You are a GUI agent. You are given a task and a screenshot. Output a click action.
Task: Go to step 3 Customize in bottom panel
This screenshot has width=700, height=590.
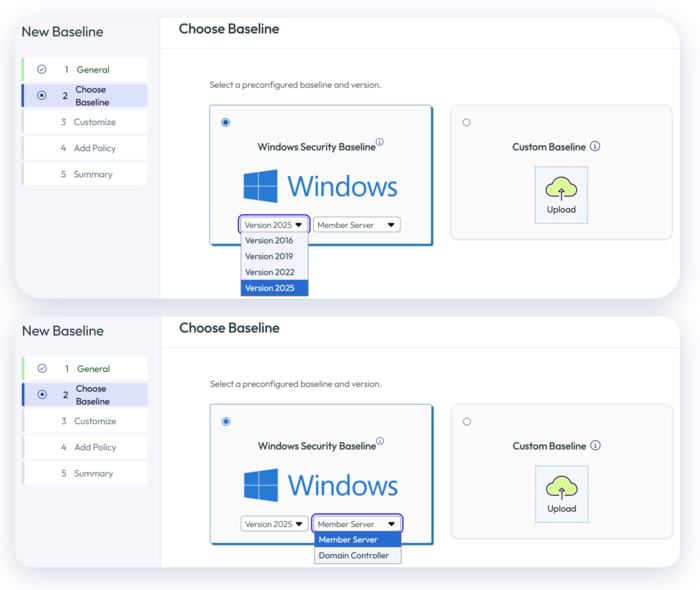pyautogui.click(x=85, y=421)
